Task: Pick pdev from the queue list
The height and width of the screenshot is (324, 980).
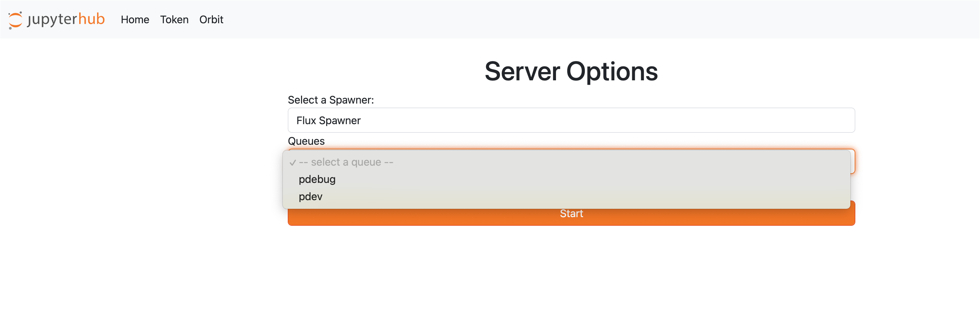Action: [x=310, y=197]
